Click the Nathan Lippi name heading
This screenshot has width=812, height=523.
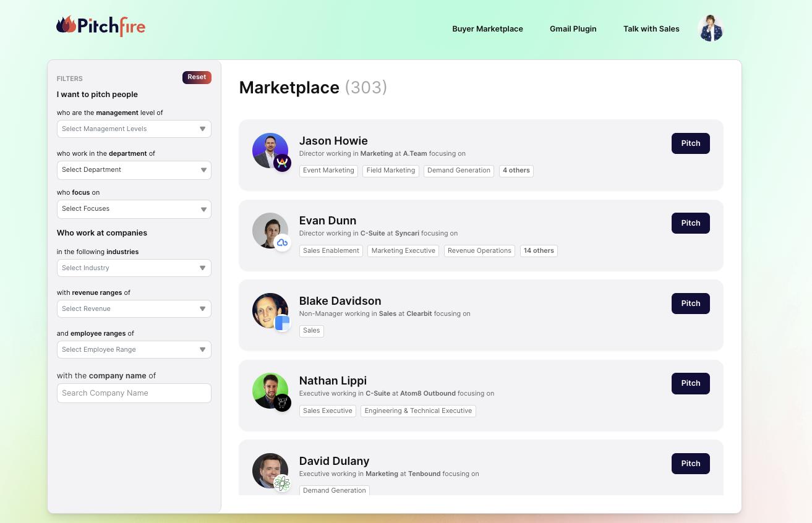tap(333, 381)
